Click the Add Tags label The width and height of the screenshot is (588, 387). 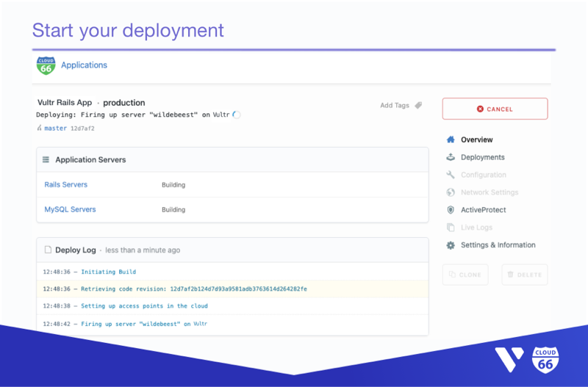tap(395, 105)
